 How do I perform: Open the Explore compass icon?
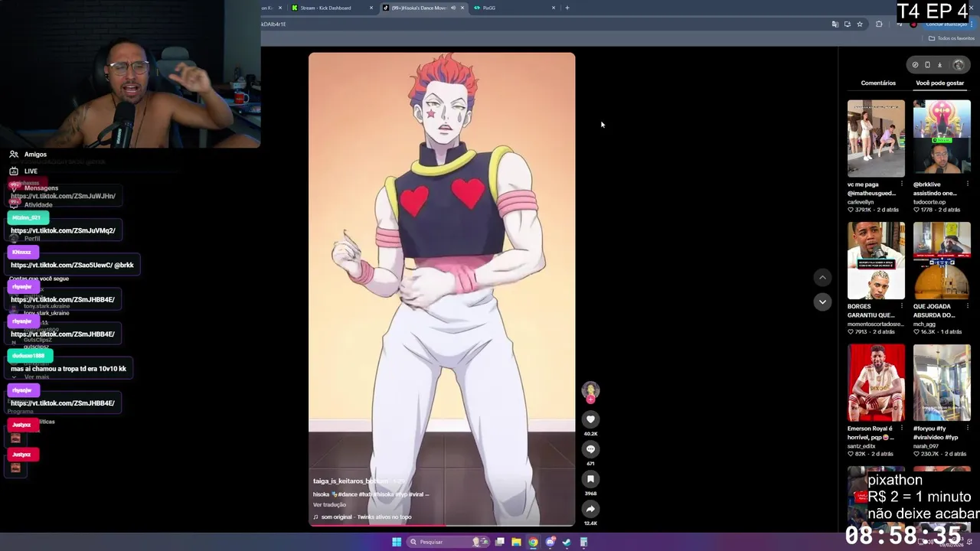(915, 65)
